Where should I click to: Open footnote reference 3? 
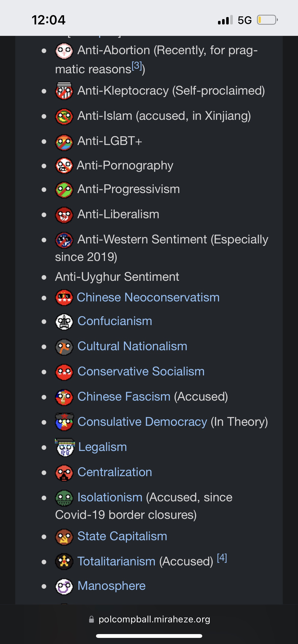point(137,66)
